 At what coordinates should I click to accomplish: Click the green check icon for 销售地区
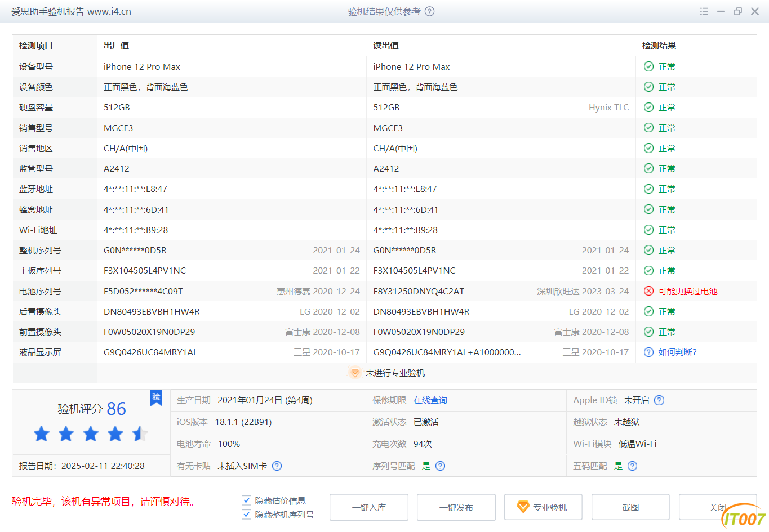(648, 148)
